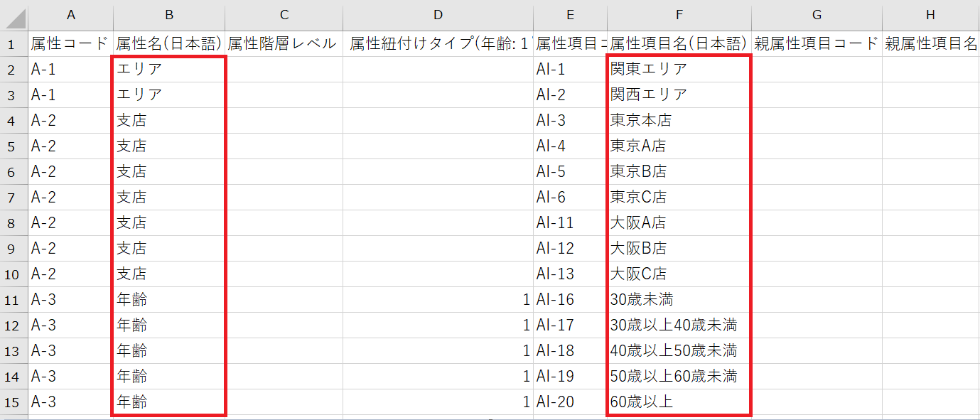Screen dimensions: 980x420
Task: Click the cell with 東京本店
Action: 679,119
